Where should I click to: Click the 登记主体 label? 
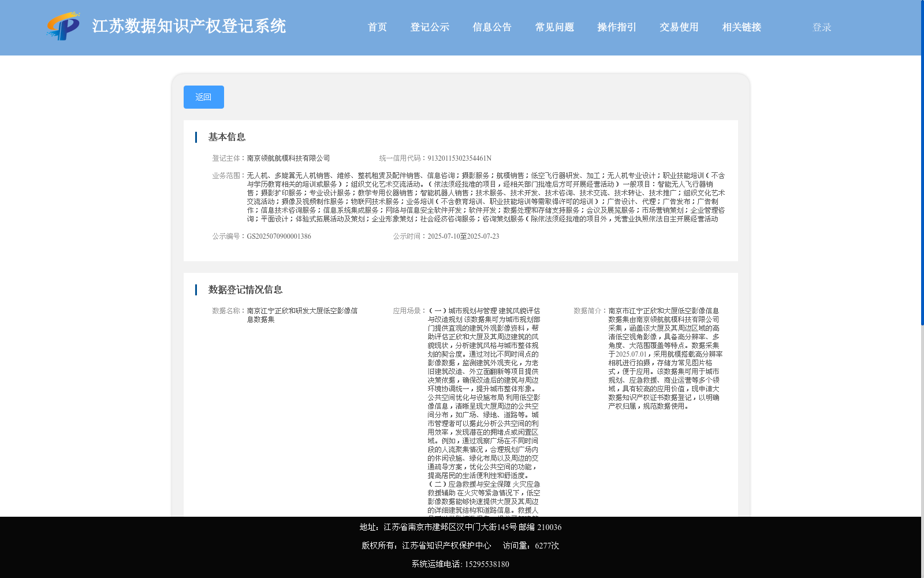229,158
